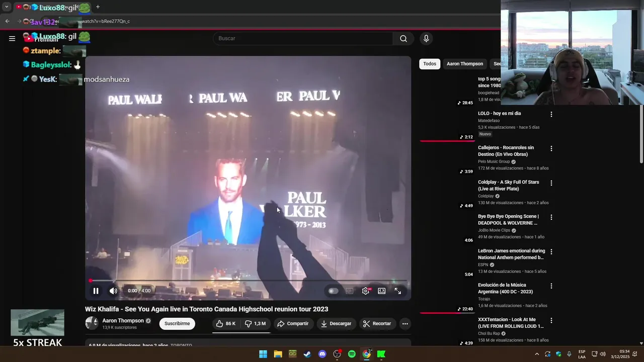The height and width of the screenshot is (362, 644).
Task: Dislike the video (1,3 M)
Action: coord(256,324)
